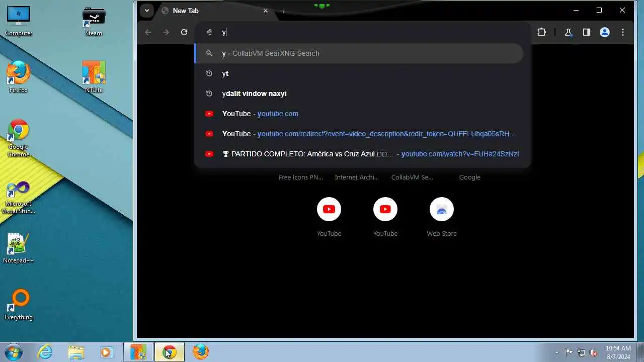Select YouTube redirect URL suggestion

click(359, 134)
